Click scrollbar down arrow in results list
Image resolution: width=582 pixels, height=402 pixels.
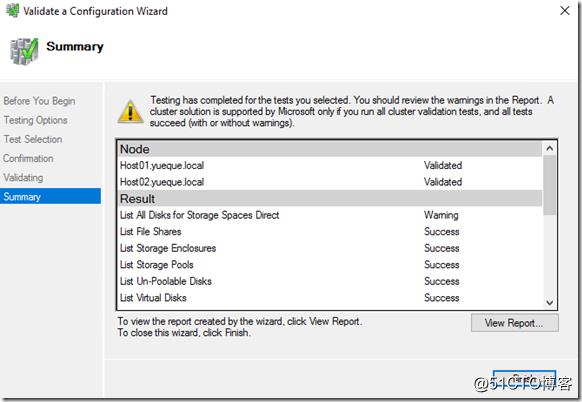[x=549, y=303]
